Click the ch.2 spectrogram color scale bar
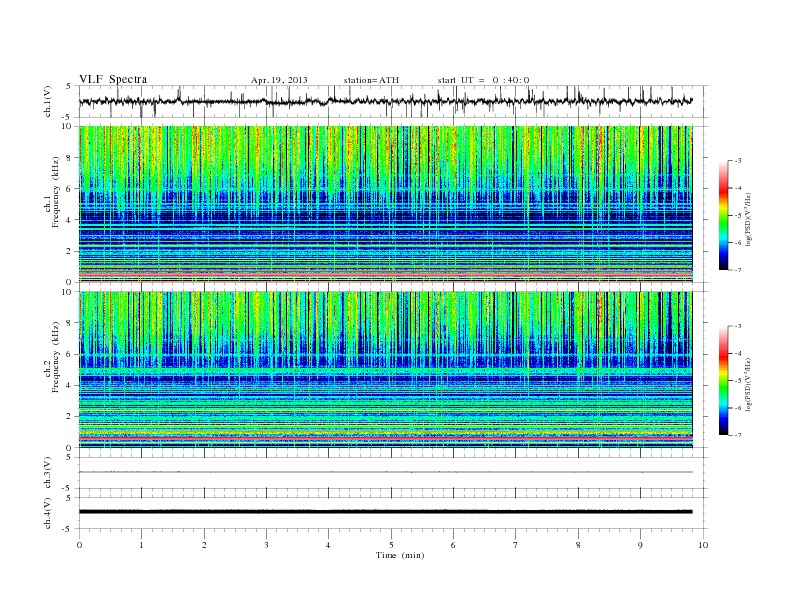This screenshot has height=612, width=792. pyautogui.click(x=723, y=381)
